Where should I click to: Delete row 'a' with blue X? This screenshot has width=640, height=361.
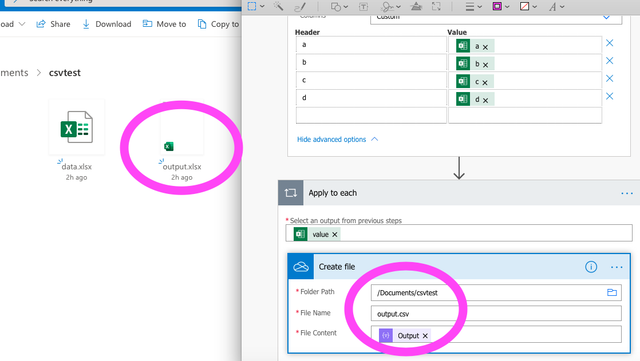pos(609,43)
